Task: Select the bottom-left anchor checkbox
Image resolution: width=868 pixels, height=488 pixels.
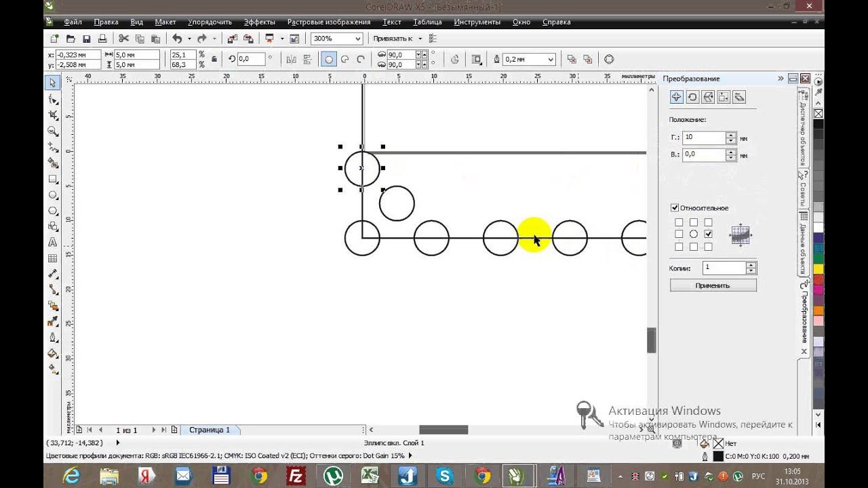Action: [679, 247]
